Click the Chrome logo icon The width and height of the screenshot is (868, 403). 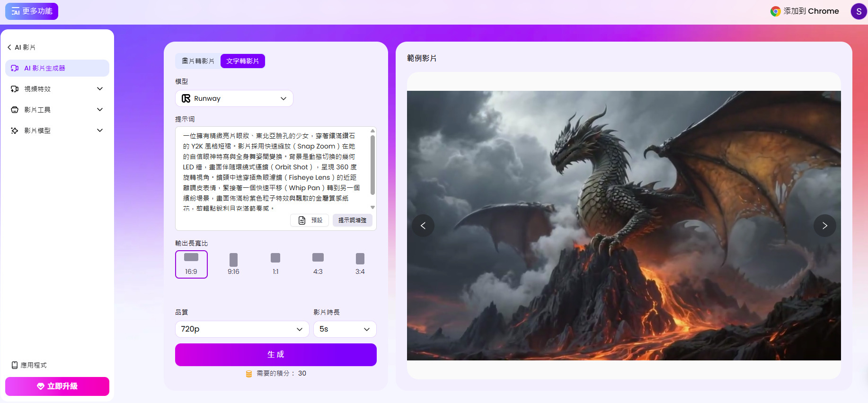click(x=775, y=11)
